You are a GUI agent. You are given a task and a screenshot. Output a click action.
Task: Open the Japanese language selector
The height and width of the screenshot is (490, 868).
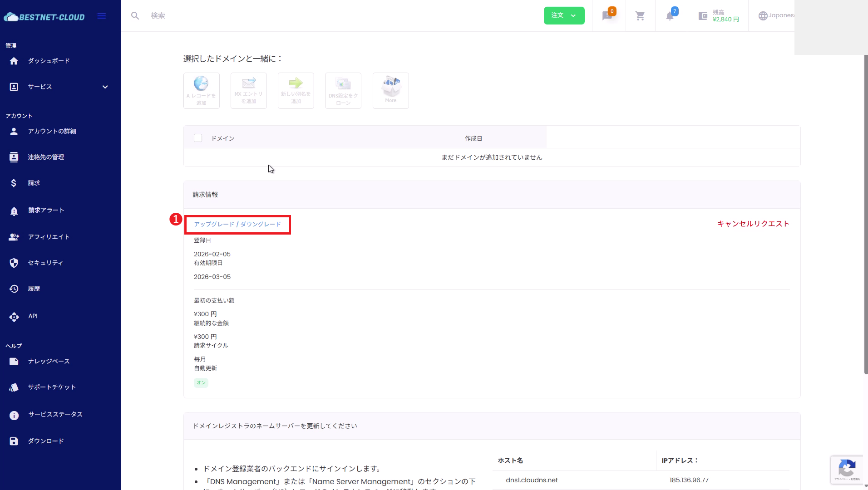click(x=776, y=15)
